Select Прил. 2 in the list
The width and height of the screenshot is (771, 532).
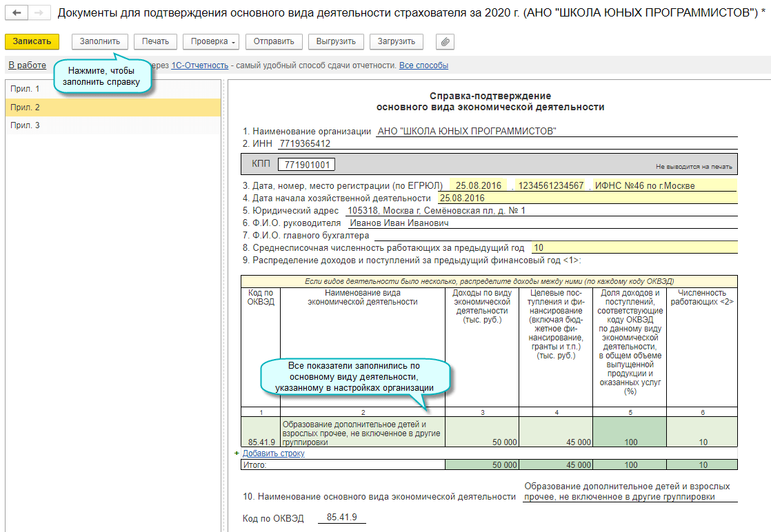pyautogui.click(x=113, y=107)
